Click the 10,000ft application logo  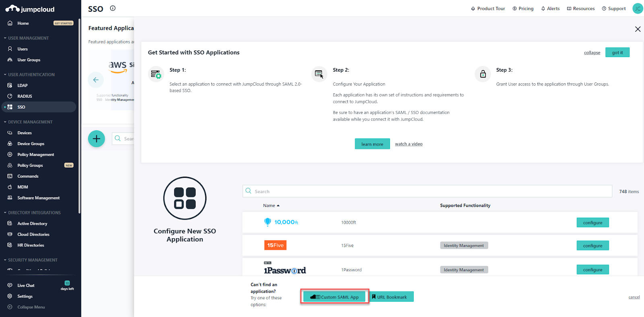click(x=281, y=222)
